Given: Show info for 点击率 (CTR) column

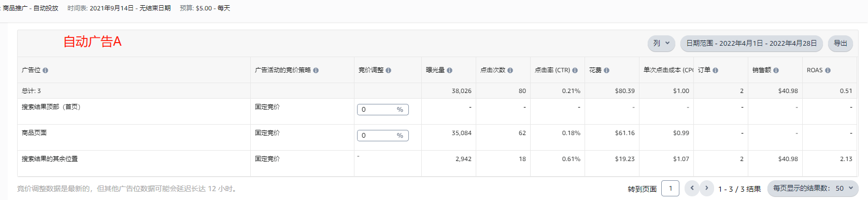Looking at the screenshot, I should coord(575,70).
